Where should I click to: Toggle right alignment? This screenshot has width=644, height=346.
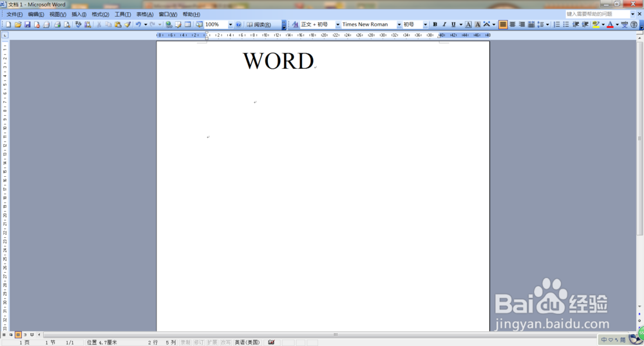[522, 24]
